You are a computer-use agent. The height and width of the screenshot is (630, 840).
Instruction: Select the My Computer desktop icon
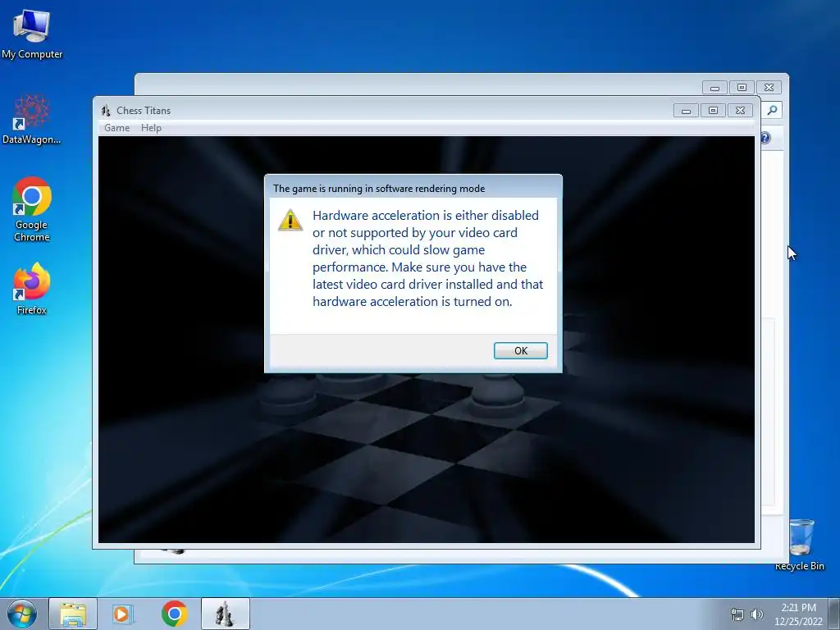point(32,34)
